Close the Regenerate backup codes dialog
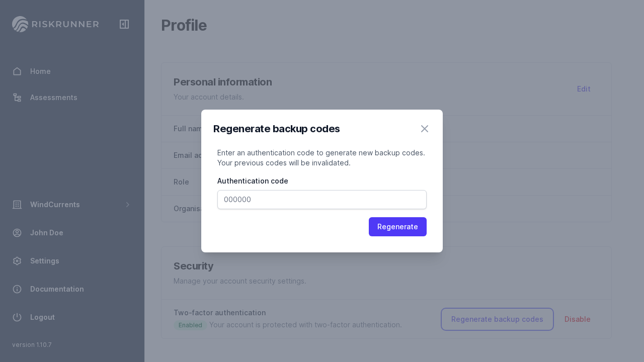644x362 pixels. click(x=425, y=129)
